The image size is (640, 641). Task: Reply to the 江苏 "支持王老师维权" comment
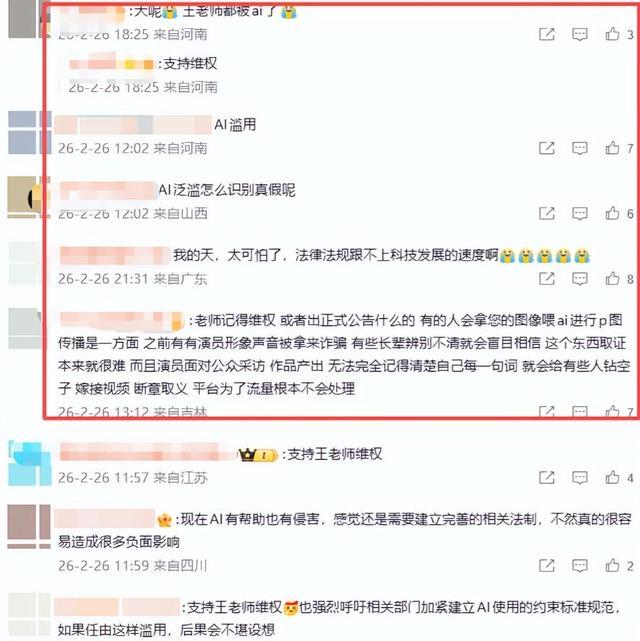(x=580, y=477)
